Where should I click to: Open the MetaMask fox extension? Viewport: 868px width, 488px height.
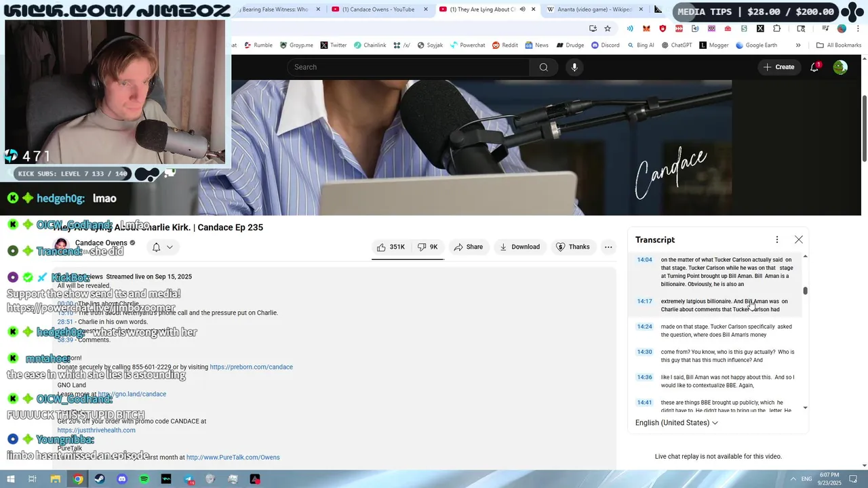click(646, 28)
